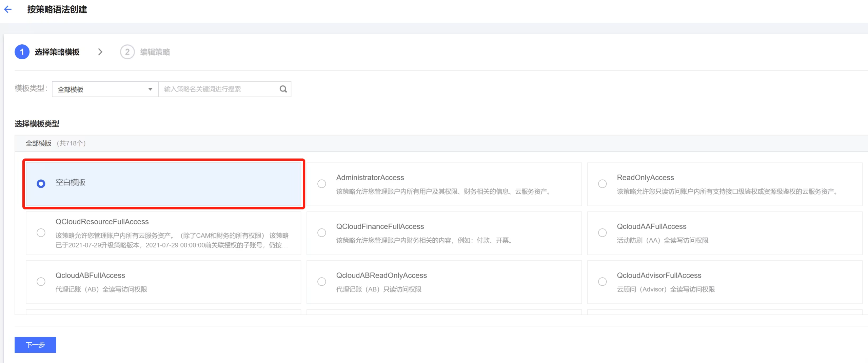Click the 下一步 button
Image resolution: width=868 pixels, height=363 pixels.
[x=35, y=345]
